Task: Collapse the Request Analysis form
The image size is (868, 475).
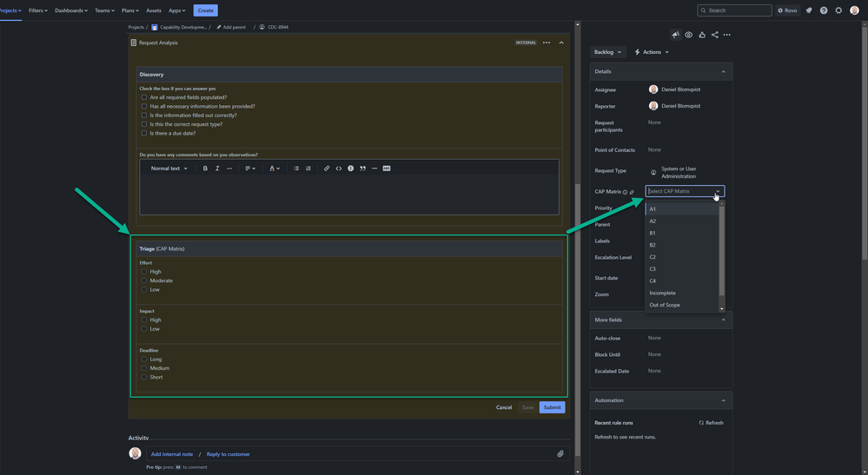Action: [561, 43]
